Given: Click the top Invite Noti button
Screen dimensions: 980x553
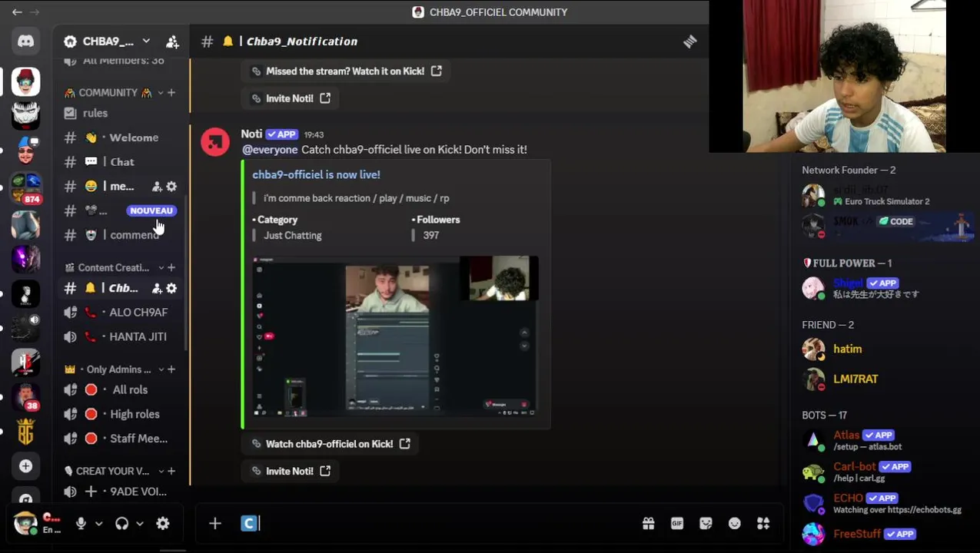Looking at the screenshot, I should point(291,98).
